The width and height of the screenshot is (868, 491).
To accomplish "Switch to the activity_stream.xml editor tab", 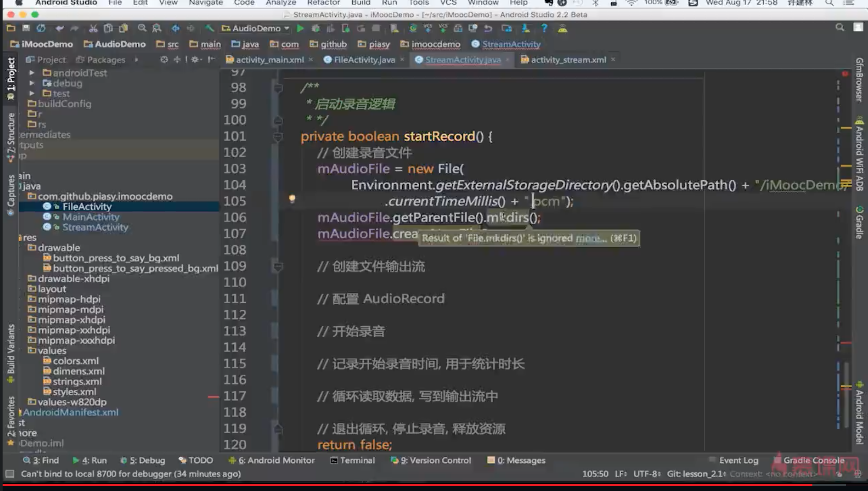I will (568, 60).
